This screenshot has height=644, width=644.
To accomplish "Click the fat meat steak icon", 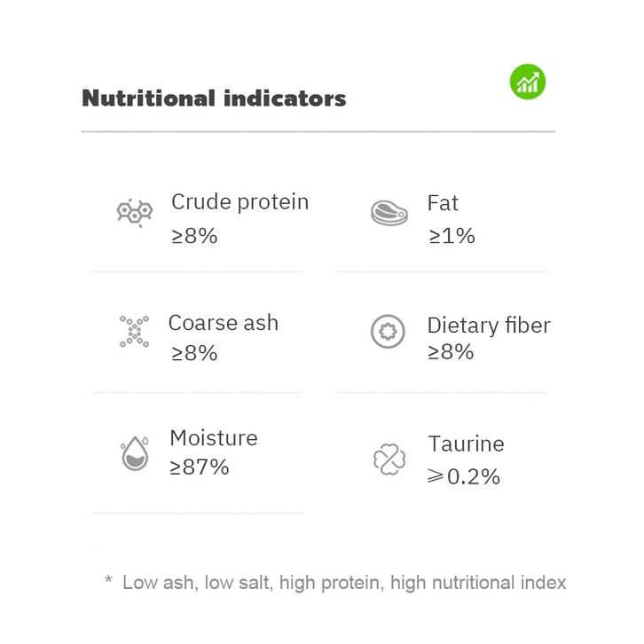I will 388,213.
